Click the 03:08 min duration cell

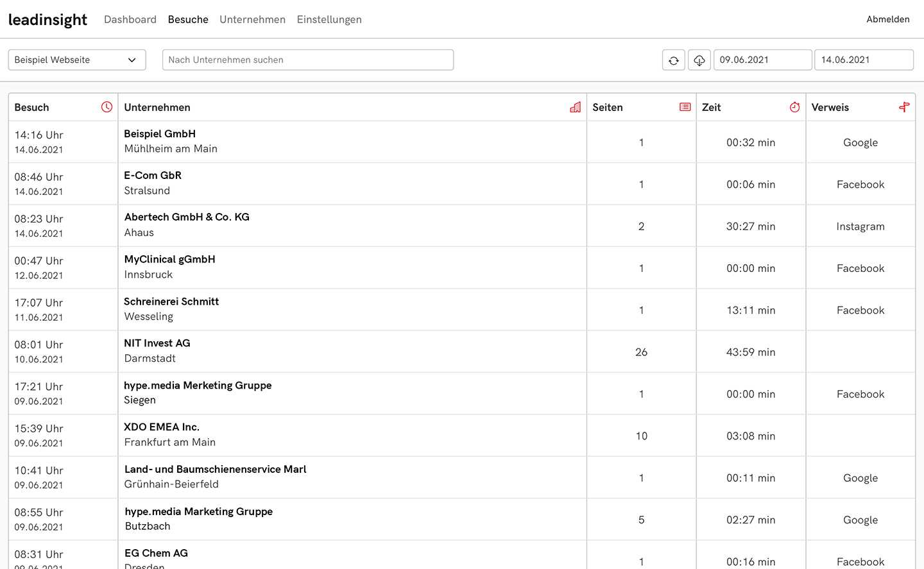[x=751, y=436]
